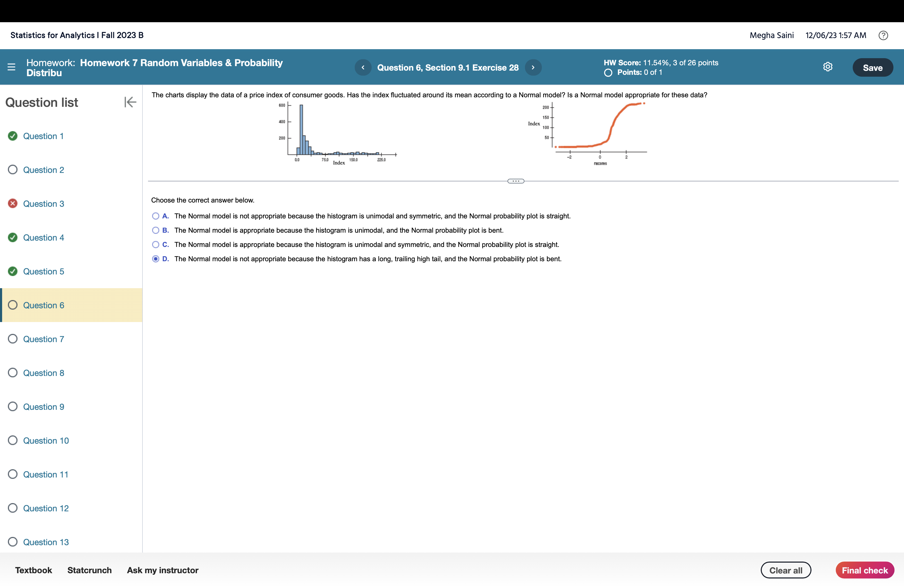
Task: Select answer option A radio button
Action: (x=155, y=216)
